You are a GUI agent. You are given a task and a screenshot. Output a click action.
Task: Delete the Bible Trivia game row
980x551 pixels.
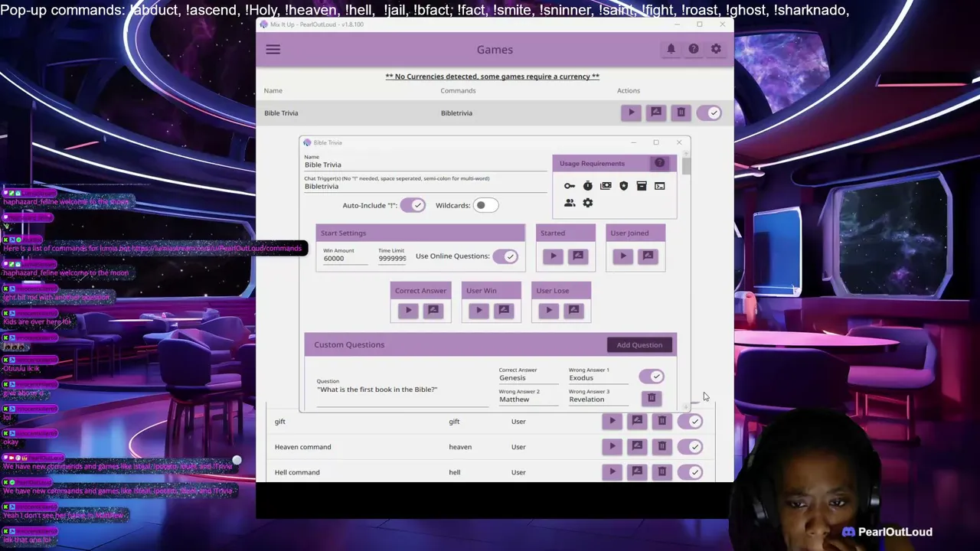[681, 112]
